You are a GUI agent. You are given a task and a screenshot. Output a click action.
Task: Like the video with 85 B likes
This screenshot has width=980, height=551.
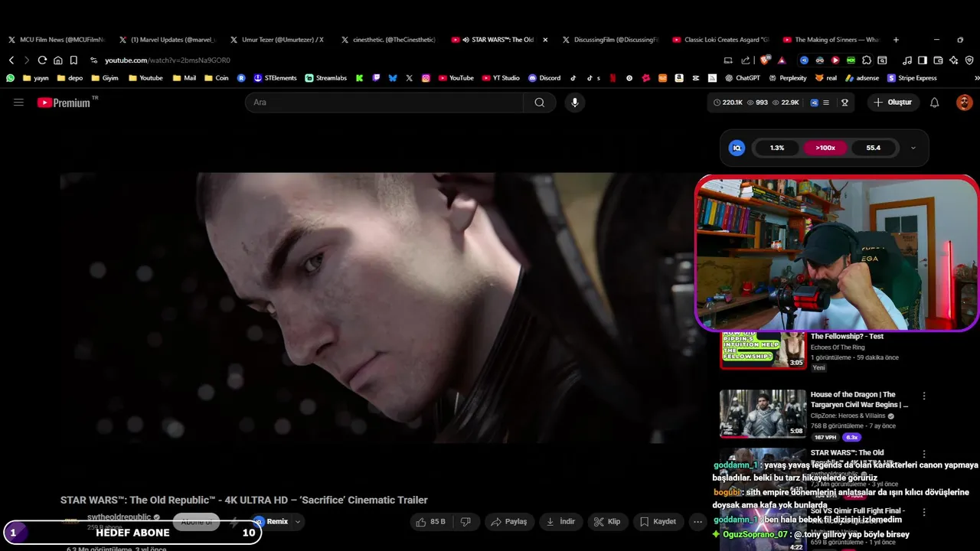pyautogui.click(x=430, y=521)
